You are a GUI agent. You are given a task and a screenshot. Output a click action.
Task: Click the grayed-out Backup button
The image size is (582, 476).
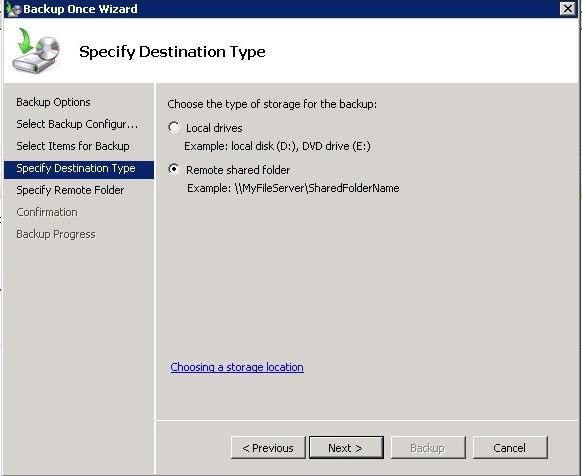428,447
